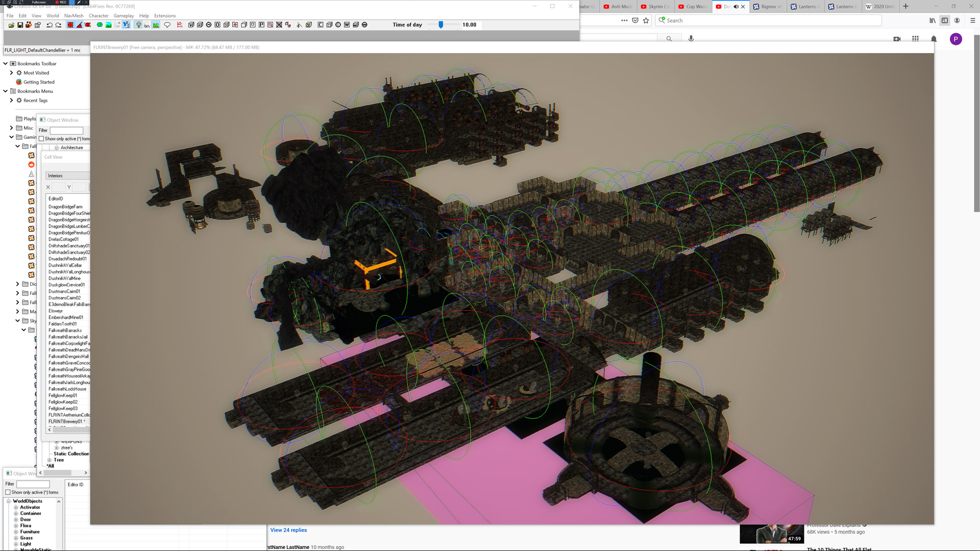This screenshot has height=551, width=980.
Task: Check upper Show only active forms checkbox
Action: pos(42,139)
